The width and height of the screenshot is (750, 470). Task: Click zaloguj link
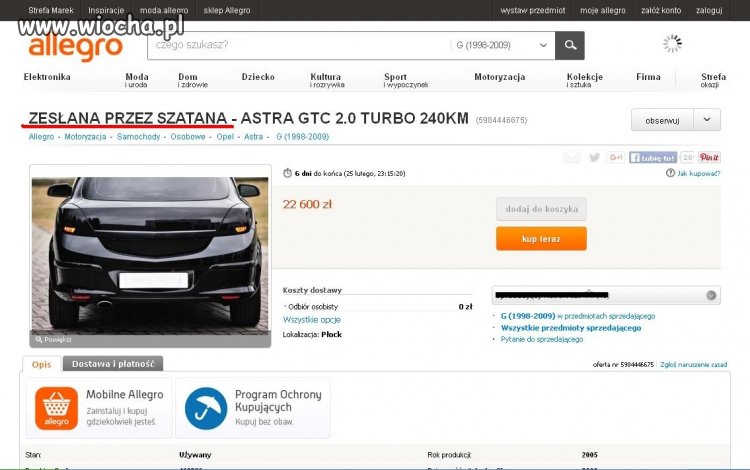709,10
